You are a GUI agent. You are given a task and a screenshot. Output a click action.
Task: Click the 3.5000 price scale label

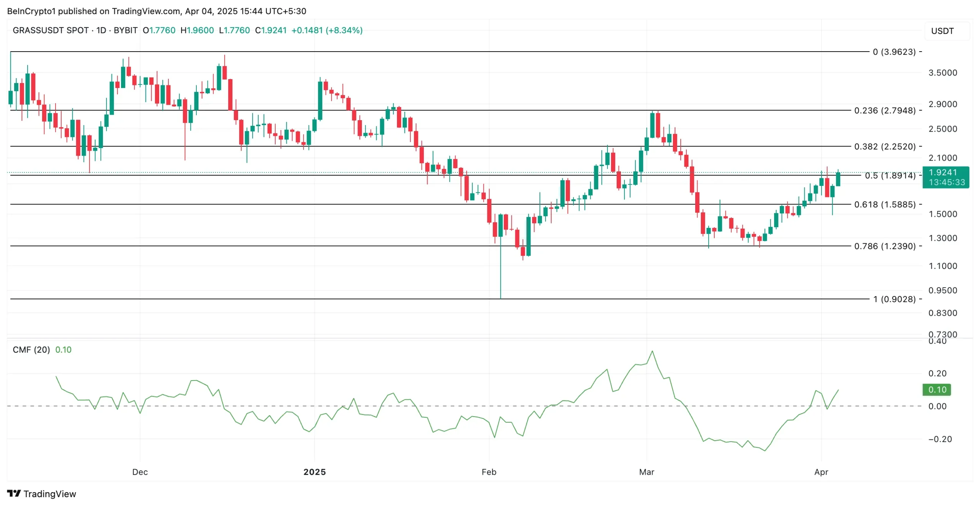(942, 73)
